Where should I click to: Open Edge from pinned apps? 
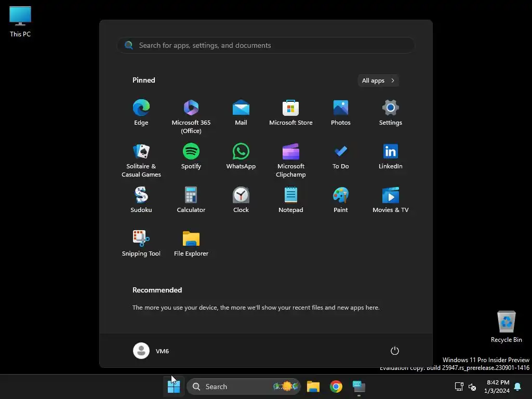point(141,112)
